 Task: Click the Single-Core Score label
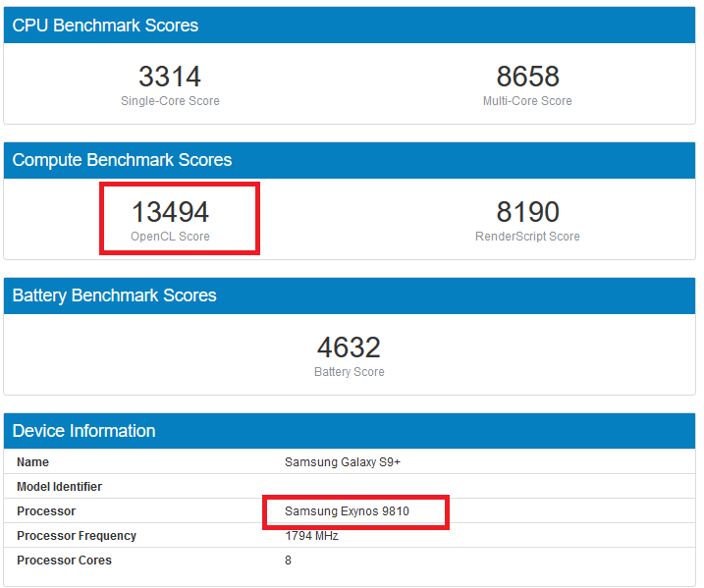click(170, 101)
